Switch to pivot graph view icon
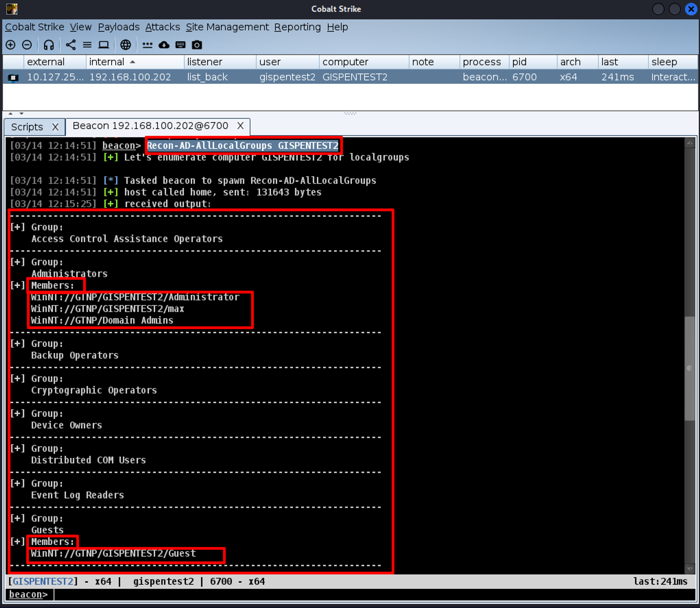 click(71, 45)
